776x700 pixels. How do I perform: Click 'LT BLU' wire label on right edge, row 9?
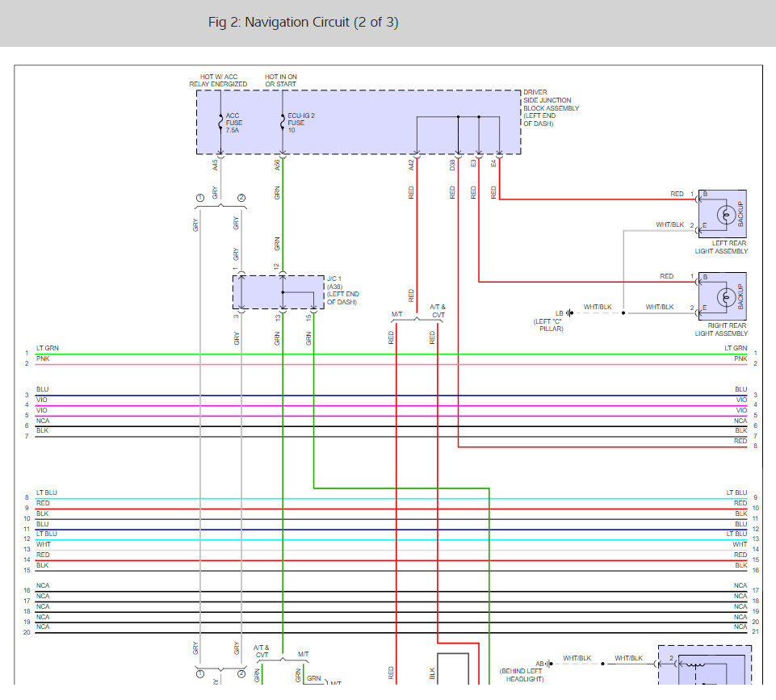tap(737, 493)
